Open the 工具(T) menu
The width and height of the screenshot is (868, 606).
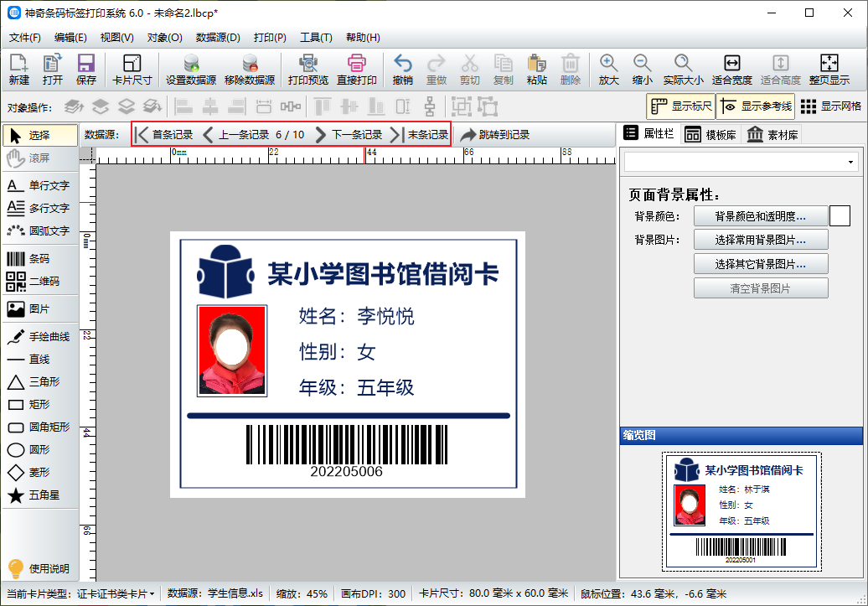point(316,38)
